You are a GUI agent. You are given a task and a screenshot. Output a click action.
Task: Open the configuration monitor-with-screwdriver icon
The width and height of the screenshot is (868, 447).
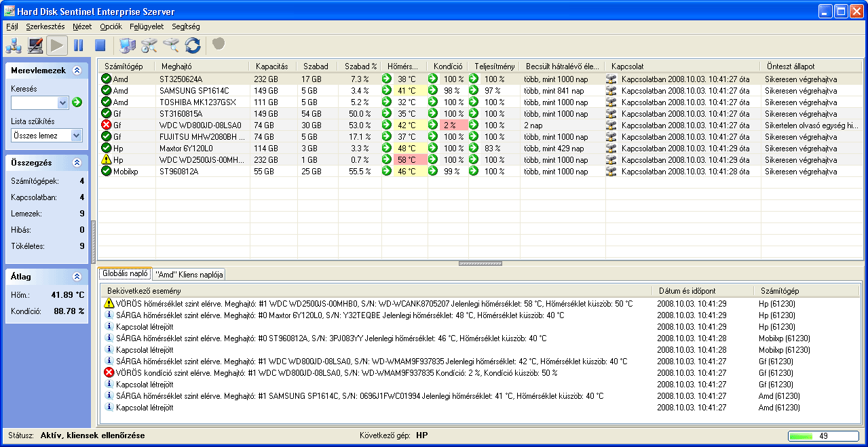[x=35, y=45]
